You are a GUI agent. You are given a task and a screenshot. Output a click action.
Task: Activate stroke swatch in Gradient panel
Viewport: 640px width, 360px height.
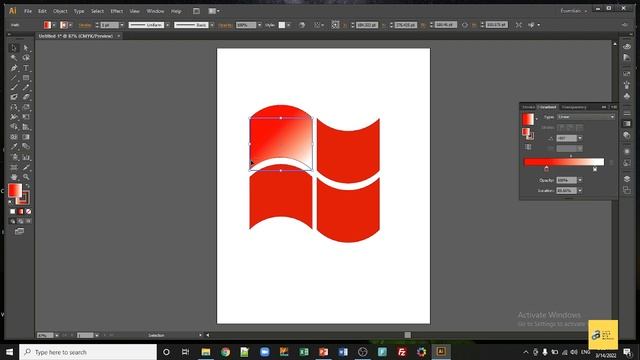tap(530, 135)
